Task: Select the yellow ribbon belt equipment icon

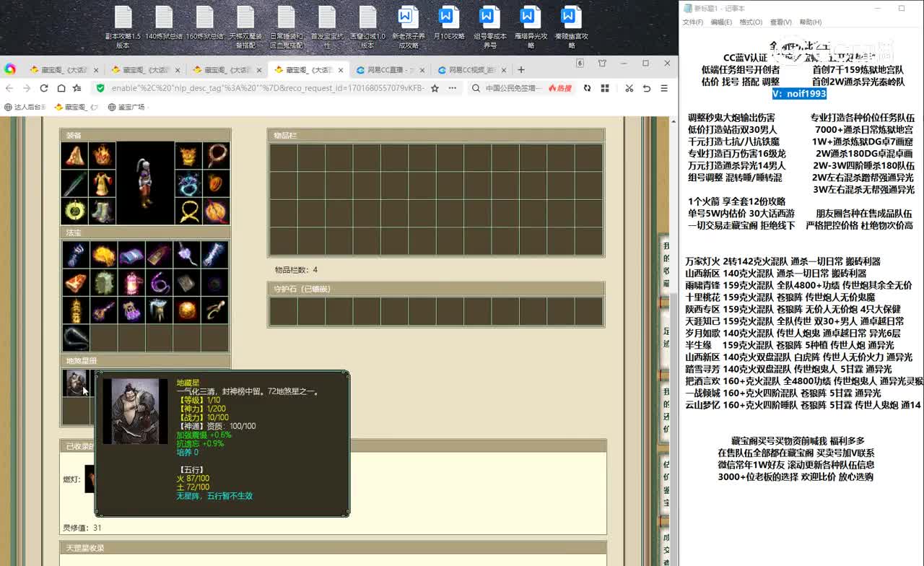Action: pyautogui.click(x=188, y=212)
